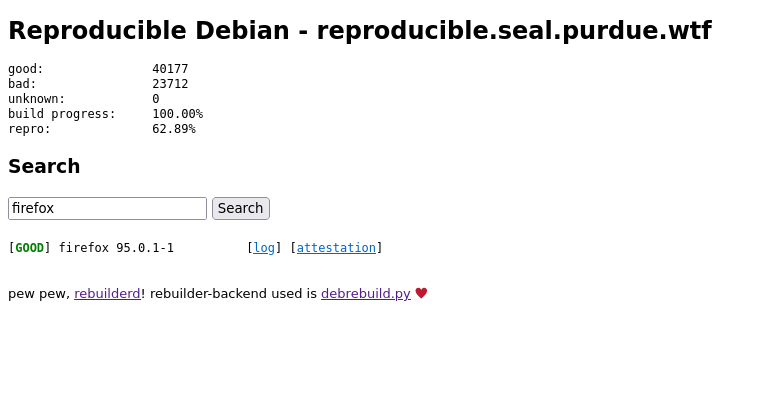Image resolution: width=766 pixels, height=418 pixels.
Task: Click the build progress value 100.00%
Action: click(x=177, y=114)
